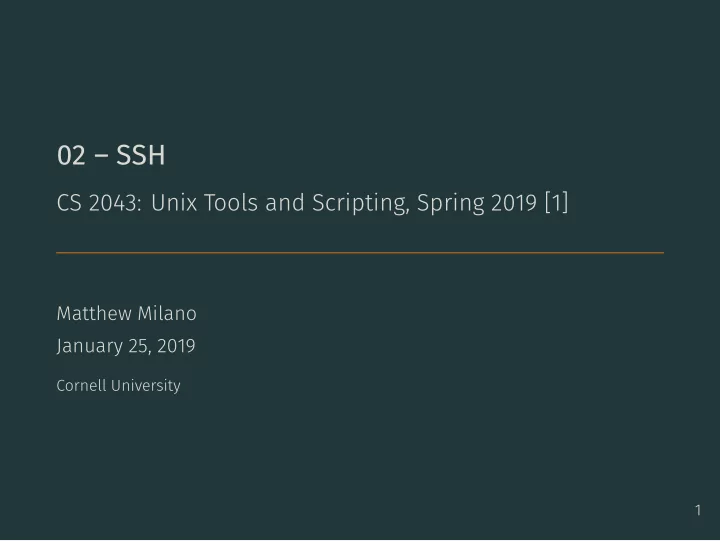
Task: Click the "Cornell University" institution text
Action: pyautogui.click(x=118, y=386)
